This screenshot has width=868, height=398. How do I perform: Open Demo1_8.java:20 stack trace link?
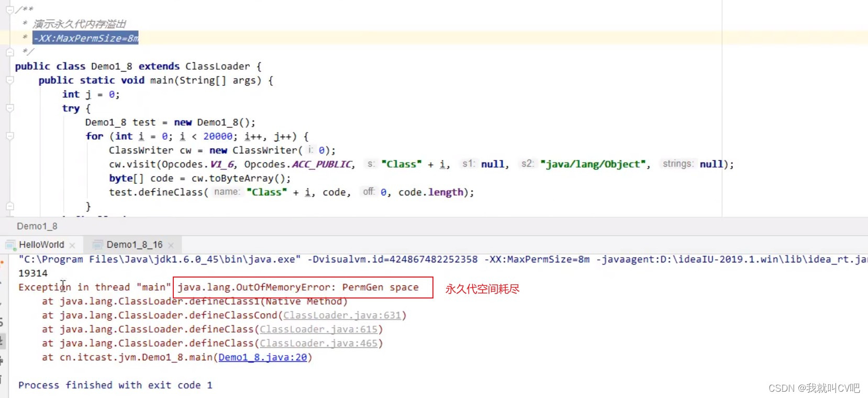pyautogui.click(x=263, y=357)
